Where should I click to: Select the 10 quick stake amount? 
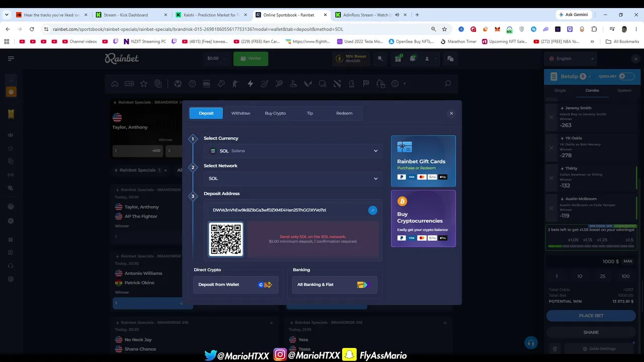(x=580, y=276)
